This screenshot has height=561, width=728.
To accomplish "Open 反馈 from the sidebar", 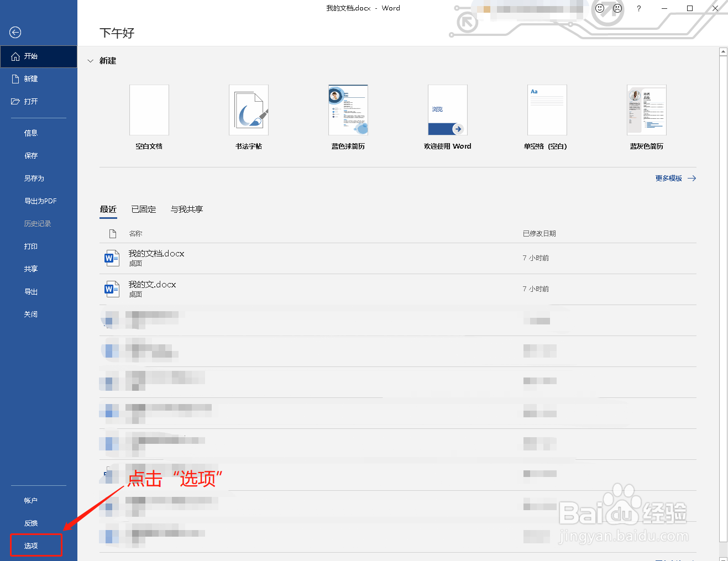I will tap(30, 522).
